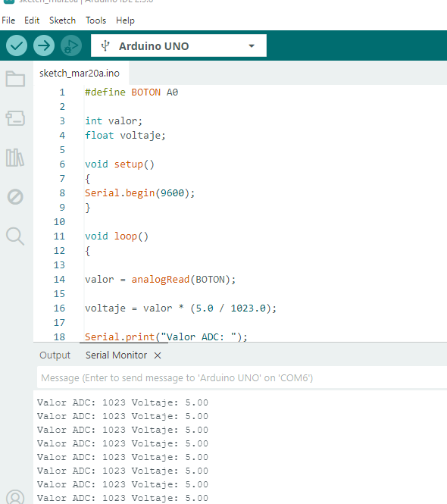This screenshot has height=504, width=447.
Task: Open the Search magnifier in sidebar
Action: pos(15,236)
